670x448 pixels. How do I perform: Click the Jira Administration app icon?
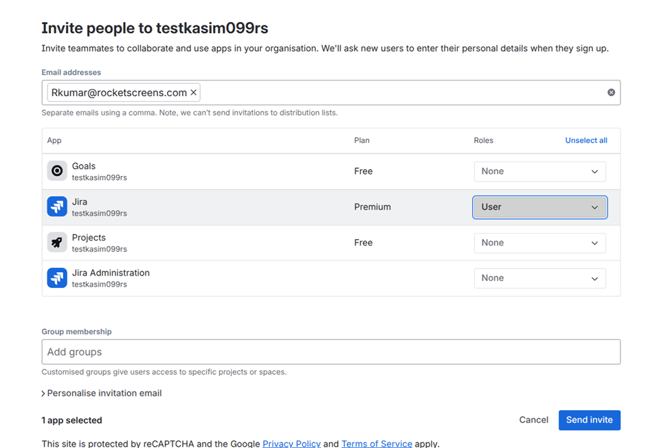(57, 278)
